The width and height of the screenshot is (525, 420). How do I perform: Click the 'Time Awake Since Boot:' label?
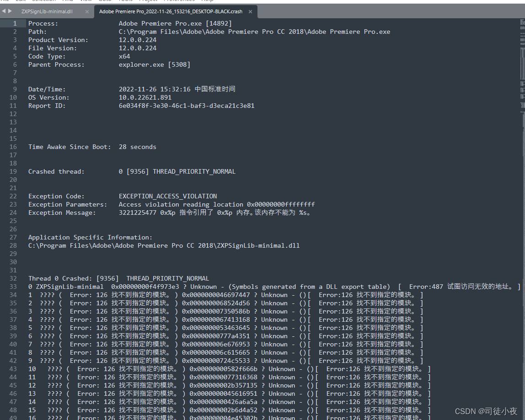70,147
